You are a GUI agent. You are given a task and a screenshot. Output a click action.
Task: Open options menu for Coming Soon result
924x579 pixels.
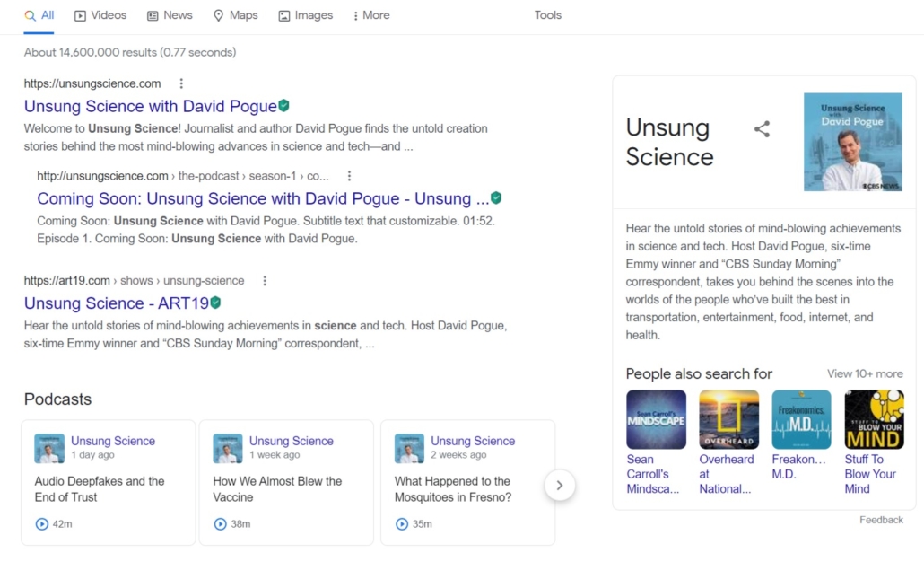coord(350,176)
